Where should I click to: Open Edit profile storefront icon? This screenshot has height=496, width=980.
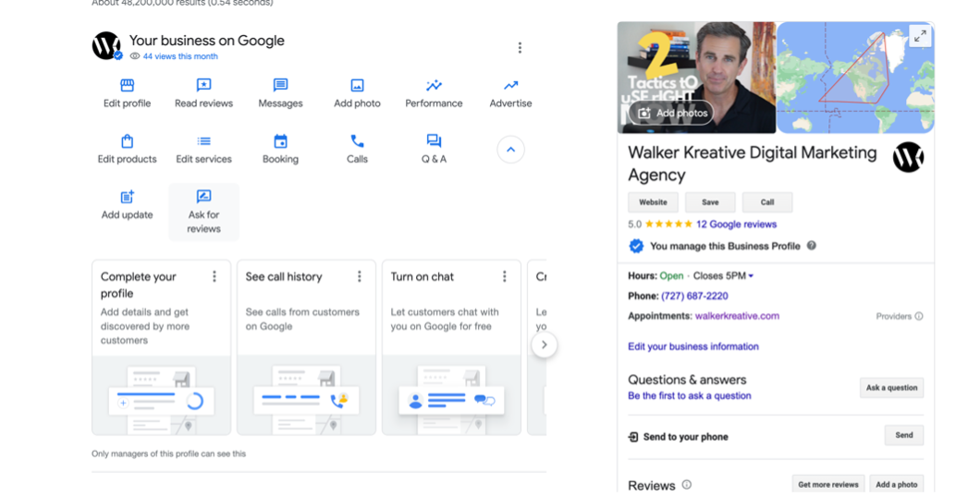click(127, 85)
